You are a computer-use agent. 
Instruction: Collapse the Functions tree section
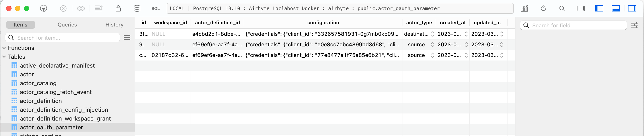tap(4, 48)
